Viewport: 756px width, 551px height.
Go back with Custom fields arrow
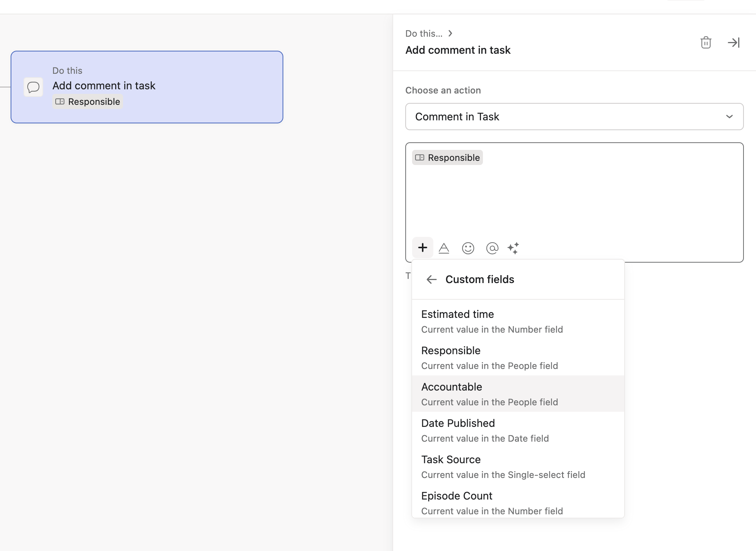pos(431,280)
